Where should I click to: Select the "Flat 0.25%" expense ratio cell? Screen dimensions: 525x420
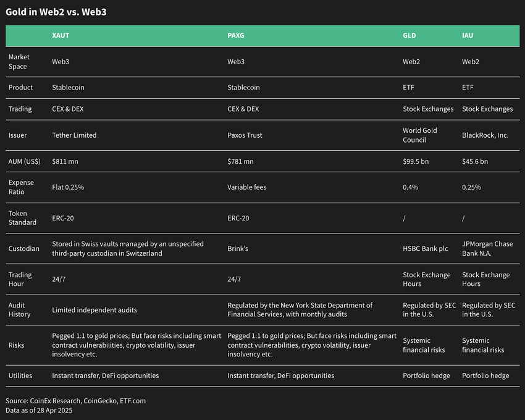coord(68,187)
